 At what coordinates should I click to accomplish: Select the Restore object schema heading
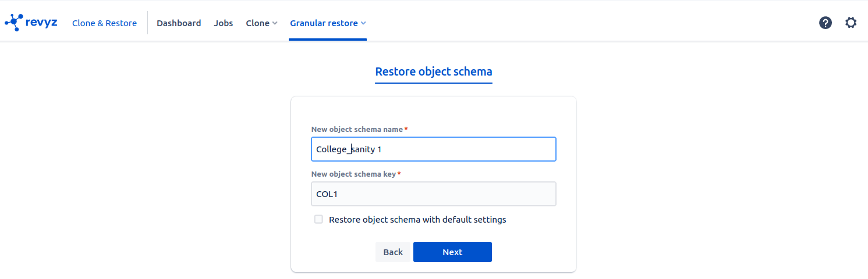point(434,72)
